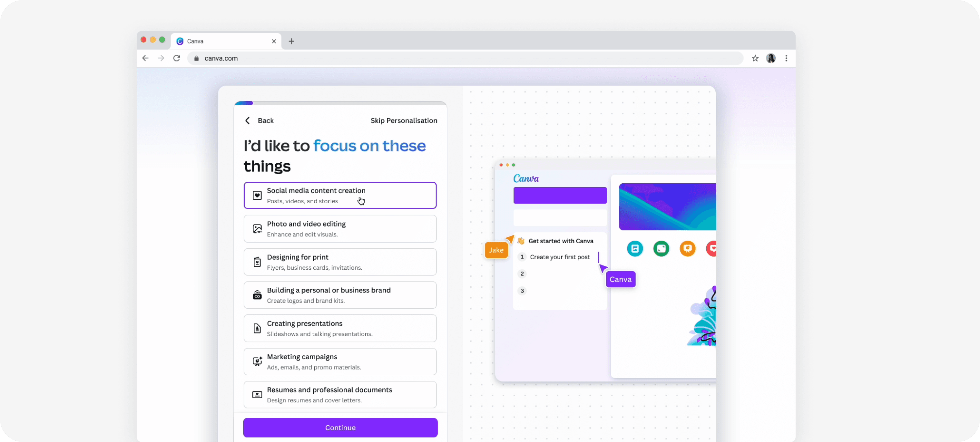The height and width of the screenshot is (442, 980).
Task: Click 'Create logos and brand kits.' subtitle
Action: 306,301
